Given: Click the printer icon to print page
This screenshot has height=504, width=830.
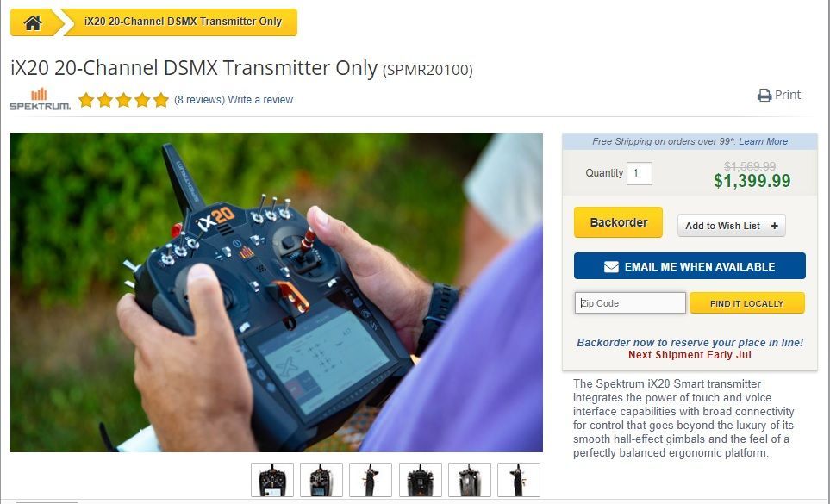Looking at the screenshot, I should (764, 95).
